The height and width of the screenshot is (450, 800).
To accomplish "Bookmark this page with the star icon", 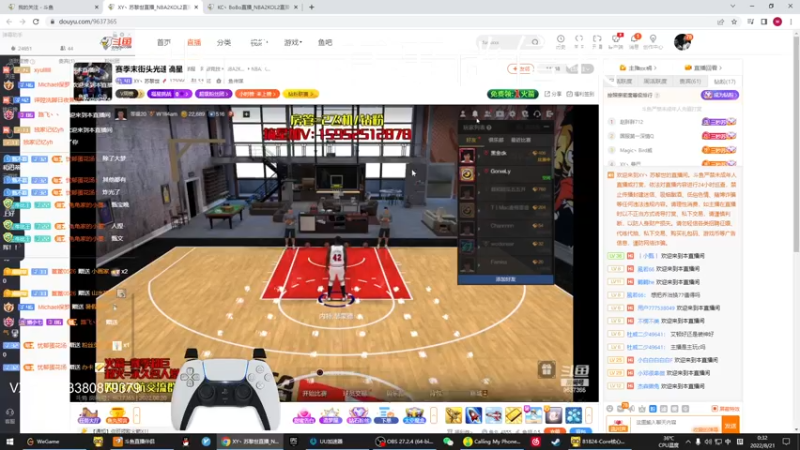I will point(734,21).
